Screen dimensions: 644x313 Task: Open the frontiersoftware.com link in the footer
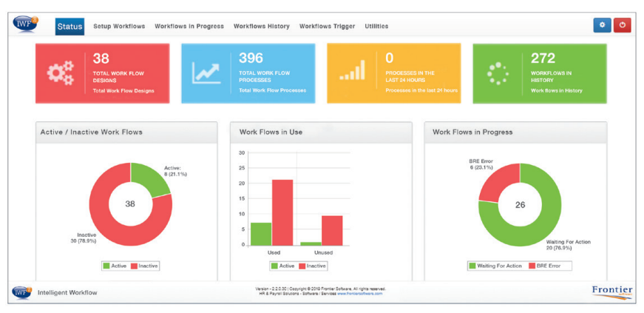pyautogui.click(x=360, y=294)
